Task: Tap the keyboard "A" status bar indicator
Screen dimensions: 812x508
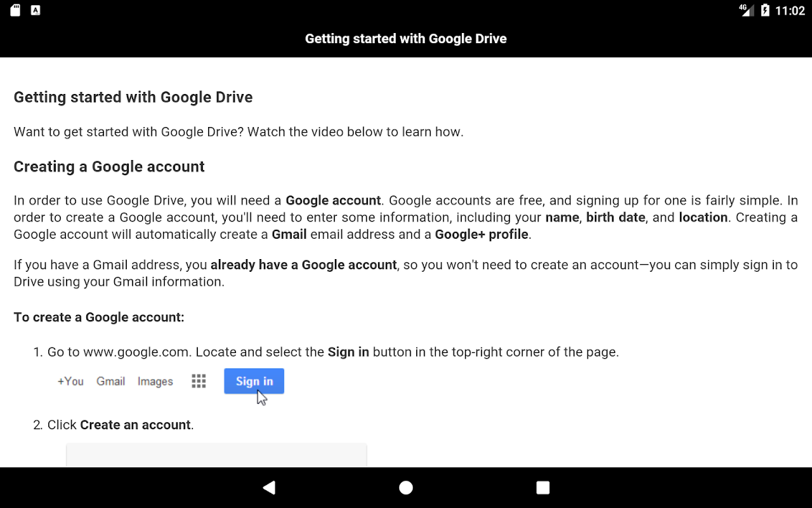Action: point(36,10)
